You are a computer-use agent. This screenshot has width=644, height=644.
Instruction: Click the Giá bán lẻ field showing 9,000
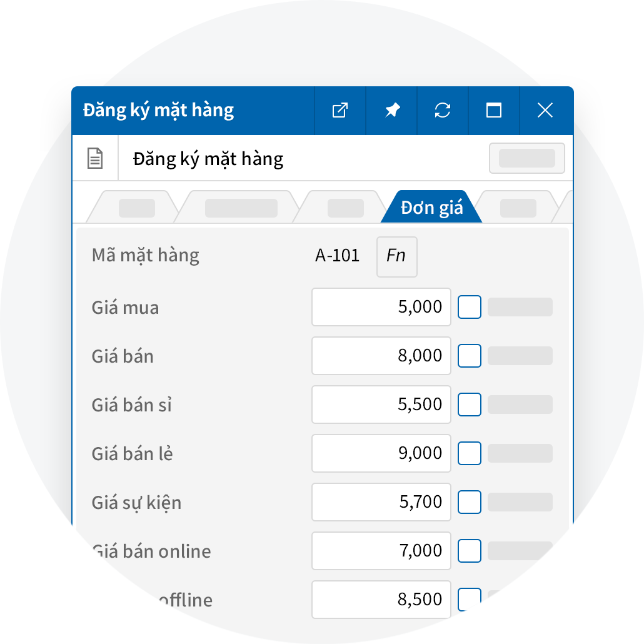[x=381, y=453]
